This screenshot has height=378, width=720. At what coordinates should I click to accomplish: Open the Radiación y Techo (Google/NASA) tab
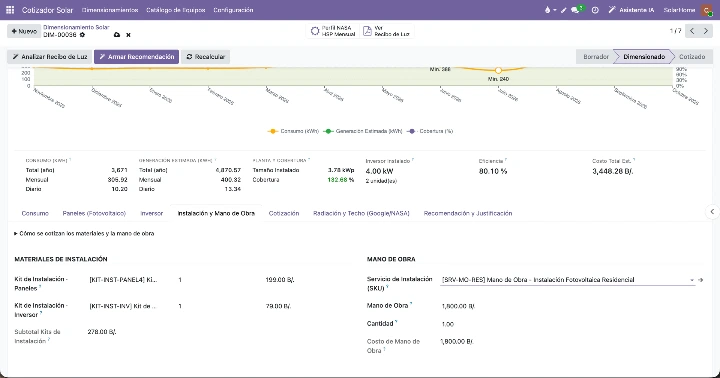tap(361, 213)
